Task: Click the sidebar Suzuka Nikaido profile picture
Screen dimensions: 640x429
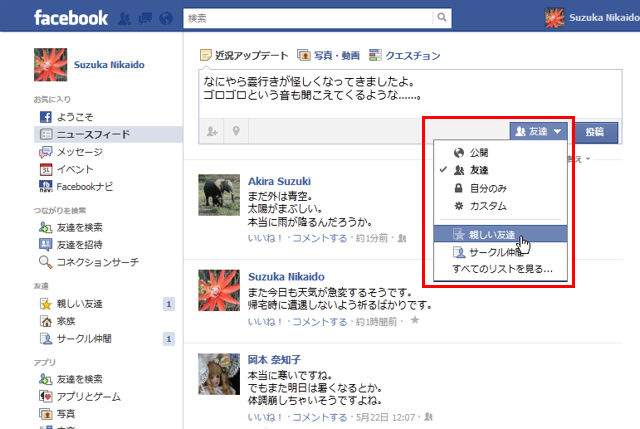Action: [51, 64]
